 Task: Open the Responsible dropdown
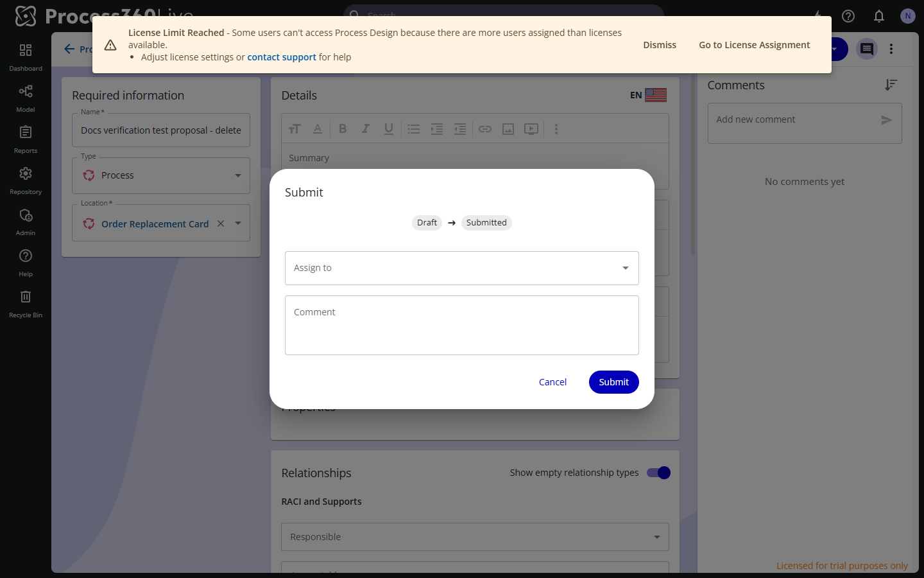point(475,537)
